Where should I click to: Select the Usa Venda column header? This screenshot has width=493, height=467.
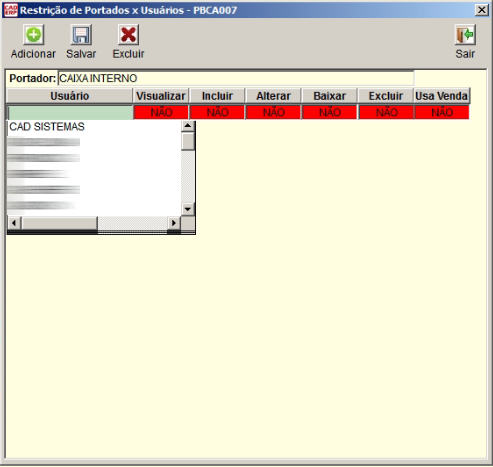(442, 96)
